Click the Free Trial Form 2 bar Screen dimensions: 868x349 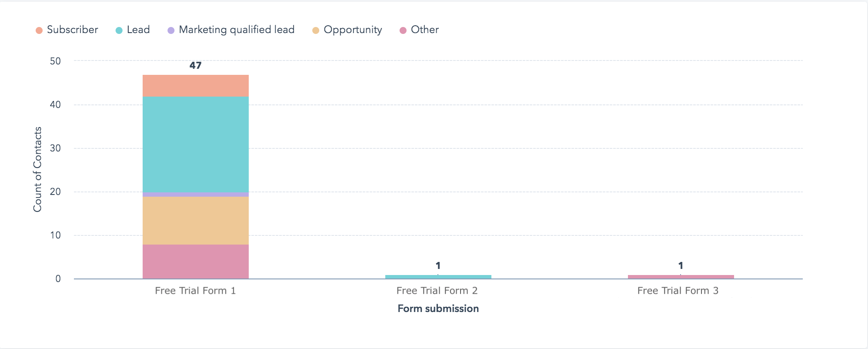click(438, 277)
